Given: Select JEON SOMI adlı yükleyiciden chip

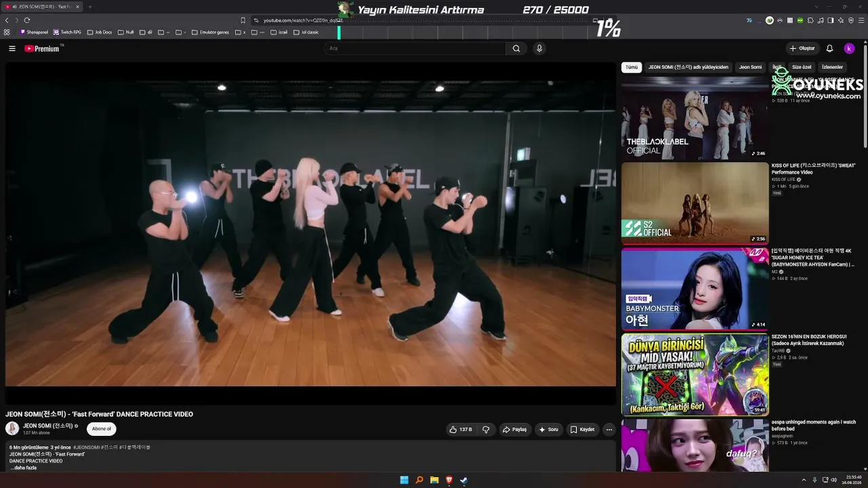Looking at the screenshot, I should (x=688, y=67).
